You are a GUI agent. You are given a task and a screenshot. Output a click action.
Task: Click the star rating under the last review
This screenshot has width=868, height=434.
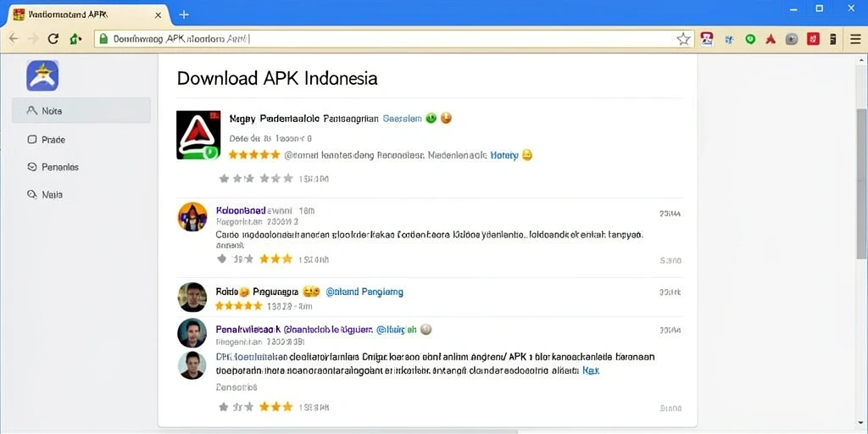coord(256,407)
